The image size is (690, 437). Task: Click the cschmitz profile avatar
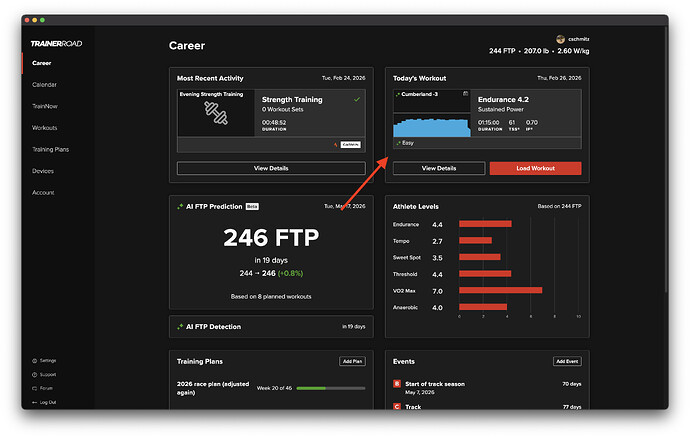pos(560,39)
